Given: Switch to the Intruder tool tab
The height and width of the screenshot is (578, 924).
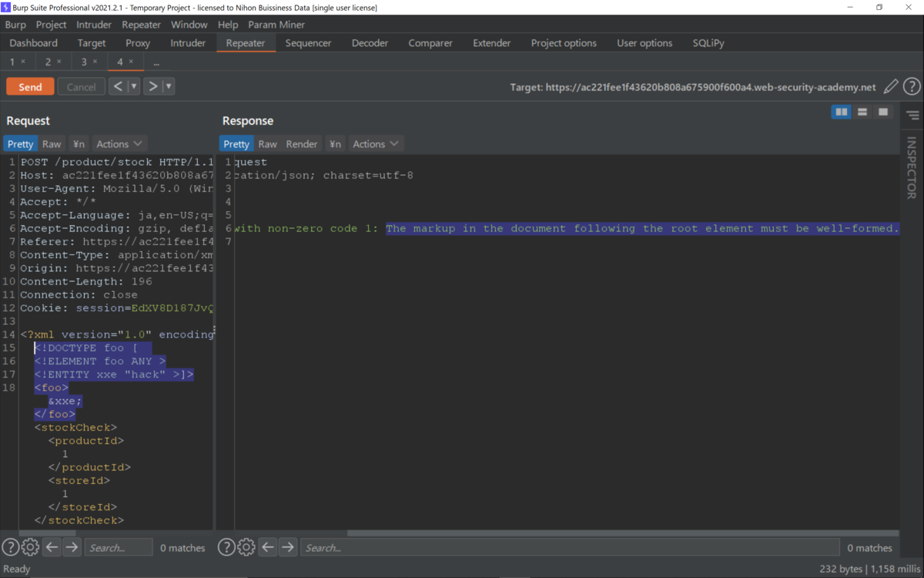Looking at the screenshot, I should point(188,43).
